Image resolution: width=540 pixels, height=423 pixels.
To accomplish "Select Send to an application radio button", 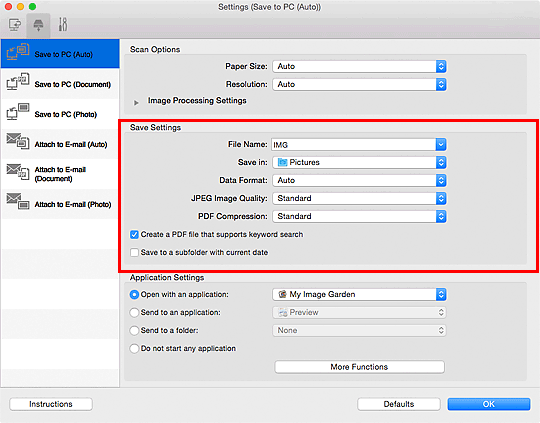I will 134,312.
